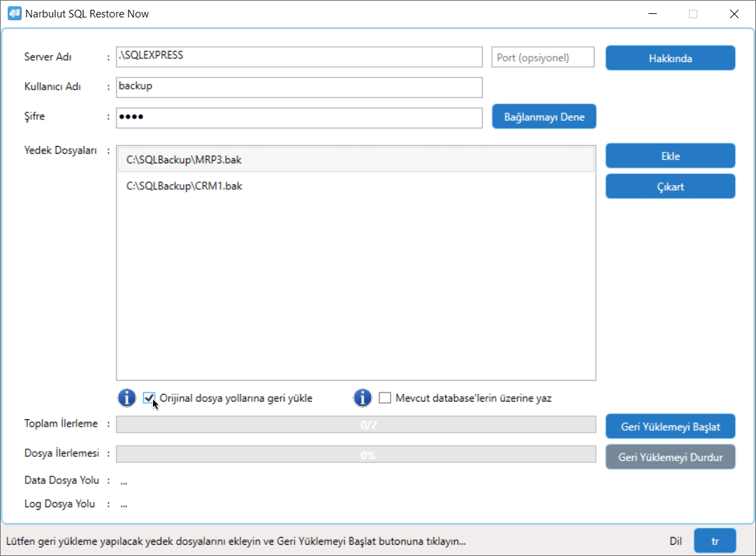The height and width of the screenshot is (556, 756).
Task: Select C:\SQLBackup\MRP3.bak in the list
Action: point(356,159)
